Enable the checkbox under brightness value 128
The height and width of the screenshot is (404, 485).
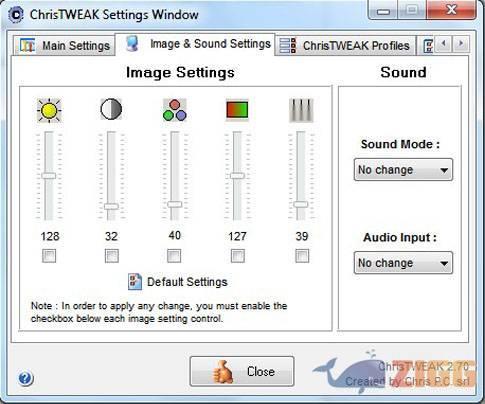tap(49, 256)
